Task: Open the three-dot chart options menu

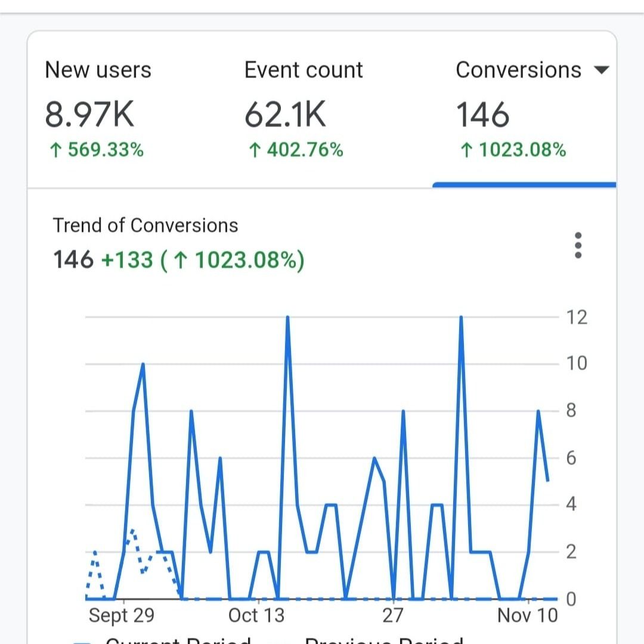Action: 577,245
